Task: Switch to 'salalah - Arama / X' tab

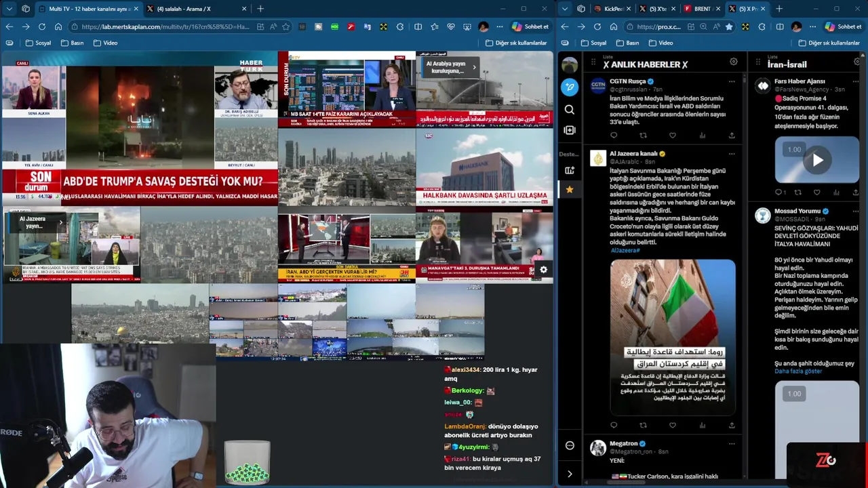Action: point(197,9)
